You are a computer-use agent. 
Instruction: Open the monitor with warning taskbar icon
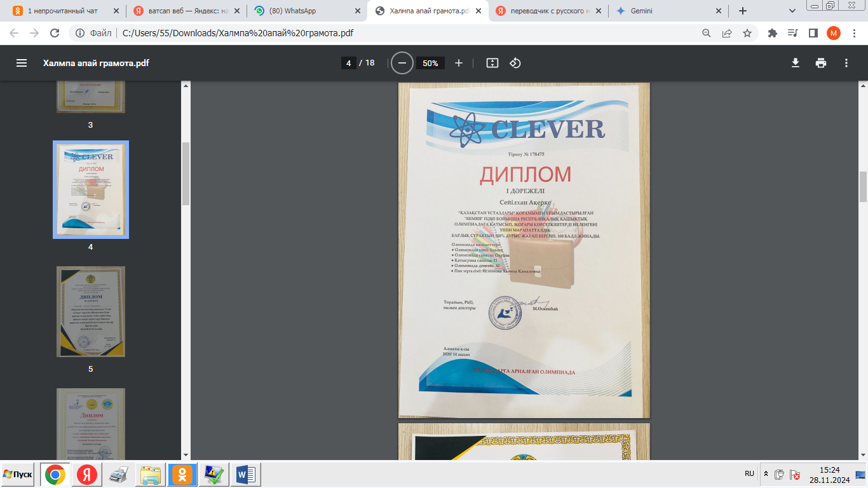(214, 475)
